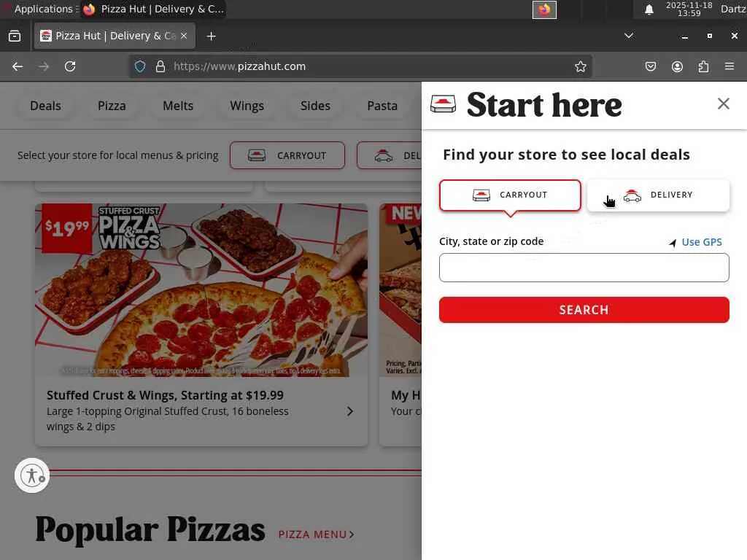
Task: Open the Applications menu
Action: pos(40,9)
